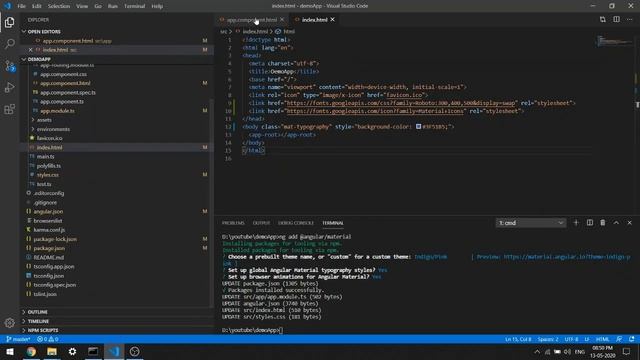
Task: Open the Help menu
Action: point(157,6)
